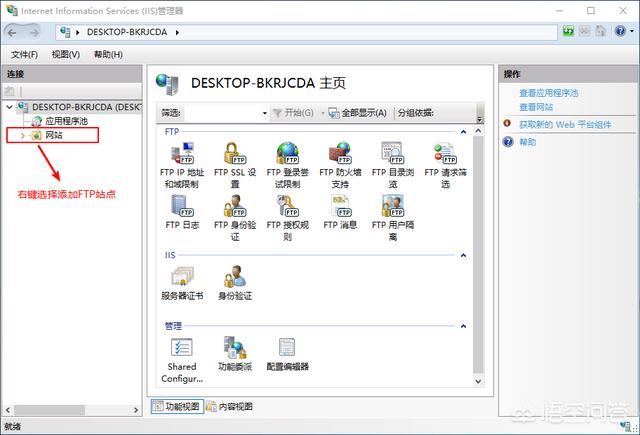The height and width of the screenshot is (435, 640).
Task: Click 帮助 link in Actions pane
Action: click(x=527, y=142)
